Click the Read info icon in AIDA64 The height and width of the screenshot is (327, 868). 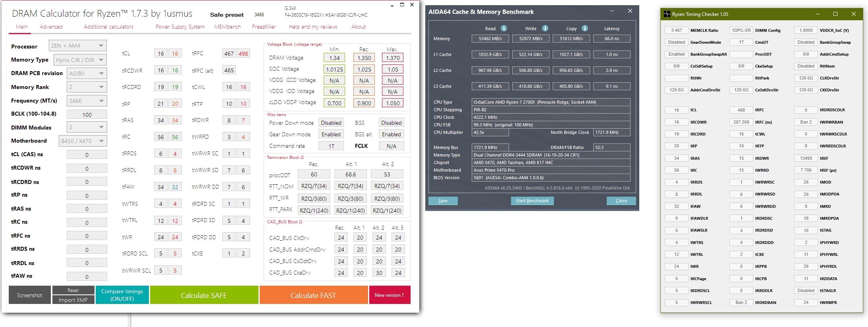tap(503, 28)
